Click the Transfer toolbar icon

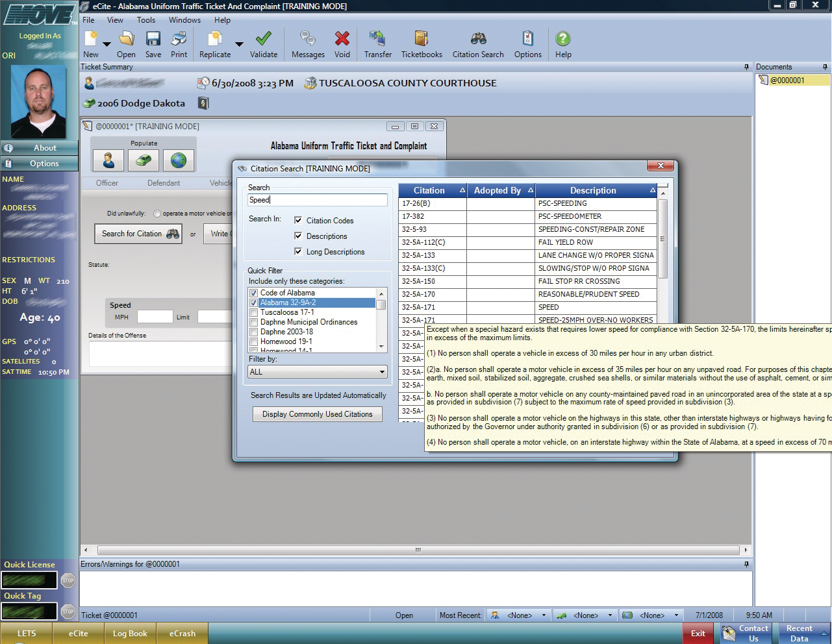pyautogui.click(x=377, y=39)
